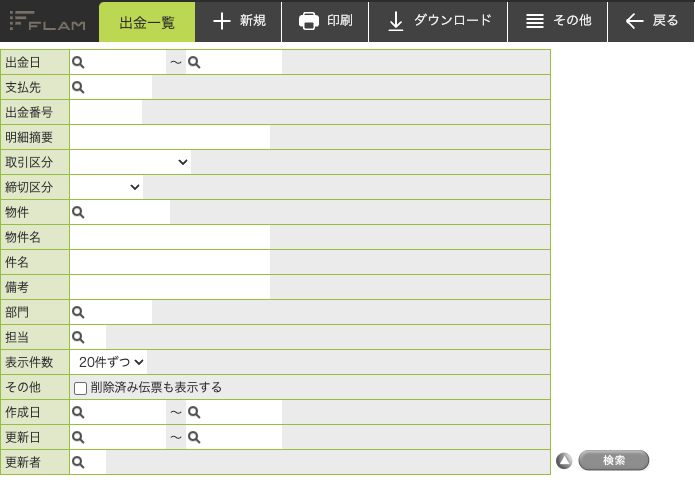This screenshot has height=482, width=695.
Task: Open the その他 menu
Action: (x=558, y=21)
